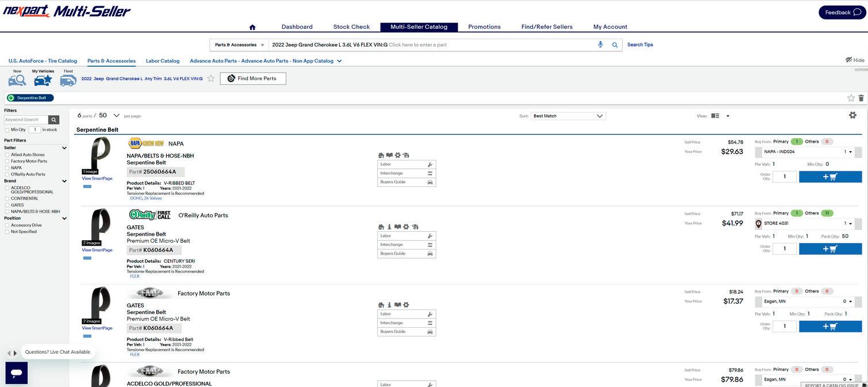Open Buyers Guide on the O'Reilly listing
This screenshot has width=868, height=387.
[x=406, y=254]
